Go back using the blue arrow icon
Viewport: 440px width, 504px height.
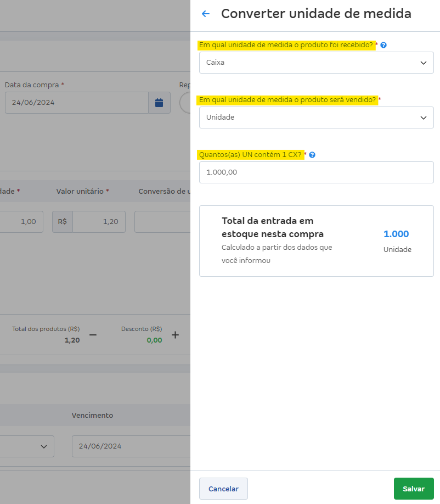[206, 14]
